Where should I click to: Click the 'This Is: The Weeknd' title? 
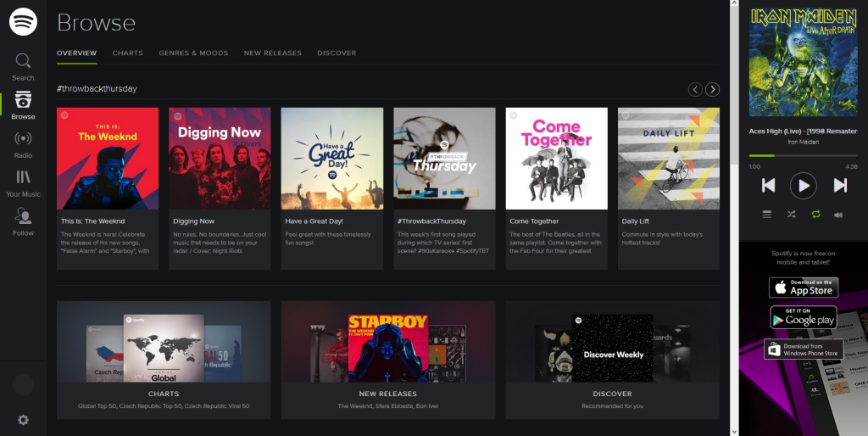point(93,221)
